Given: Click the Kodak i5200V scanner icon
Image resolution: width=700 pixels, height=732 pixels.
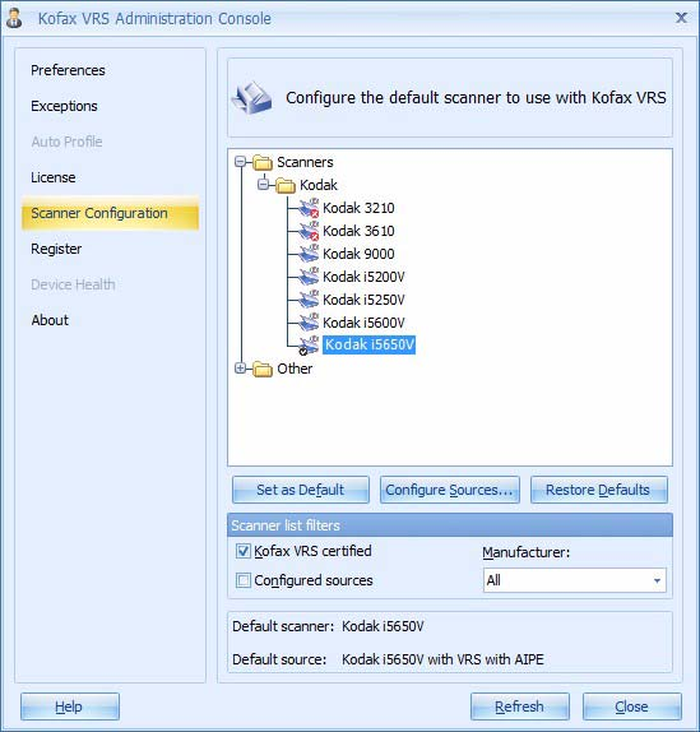Looking at the screenshot, I should point(309,276).
